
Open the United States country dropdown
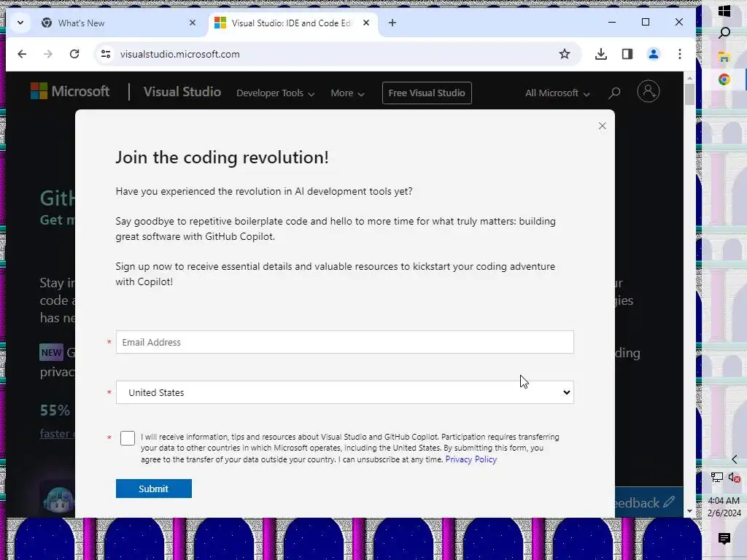(x=344, y=392)
